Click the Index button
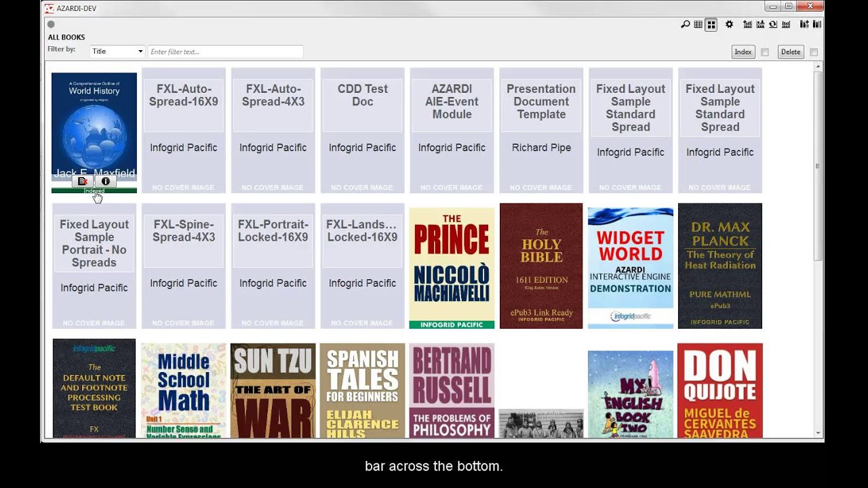868x488 pixels. coord(743,52)
